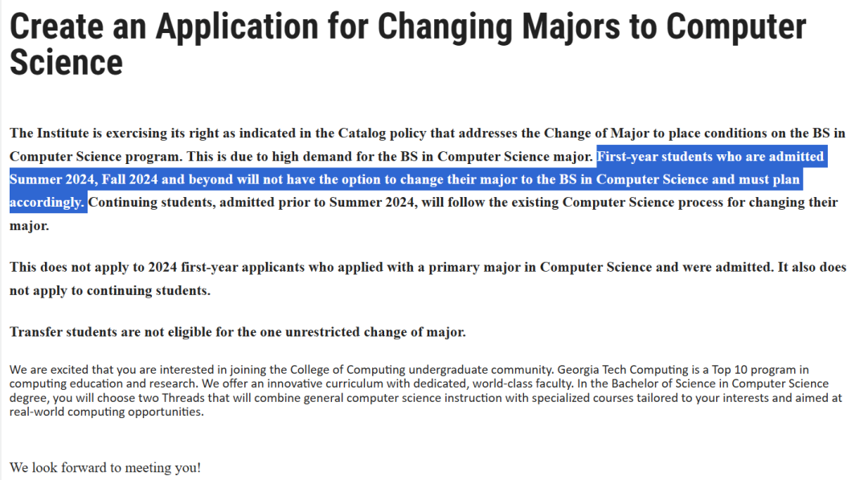
Task: Click the highlighted word "accordingly."
Action: point(47,203)
